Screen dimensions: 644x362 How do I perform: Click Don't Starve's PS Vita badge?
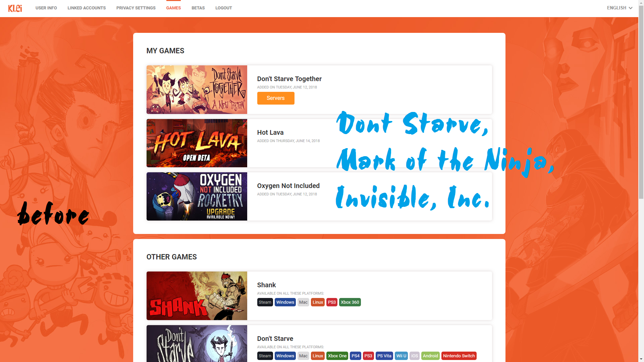pyautogui.click(x=384, y=356)
